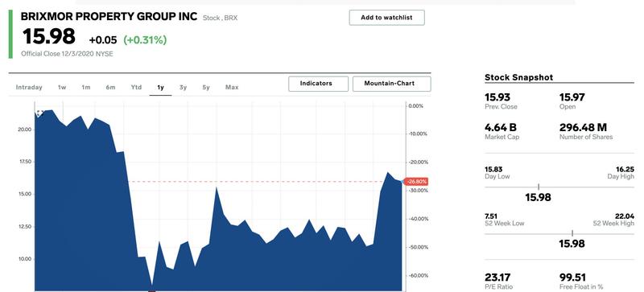This screenshot has height=292, width=644.
Task: Select the 6m time range
Action: tap(110, 87)
